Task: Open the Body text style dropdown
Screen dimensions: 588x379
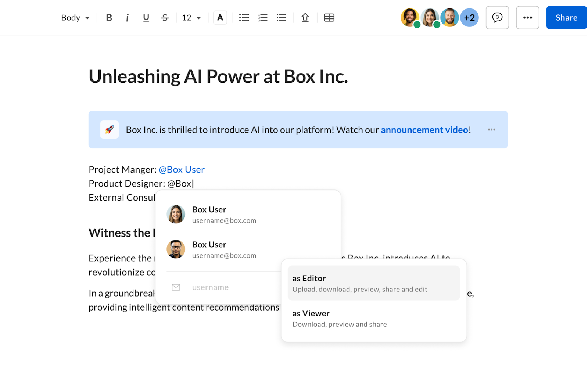Action: pyautogui.click(x=75, y=18)
